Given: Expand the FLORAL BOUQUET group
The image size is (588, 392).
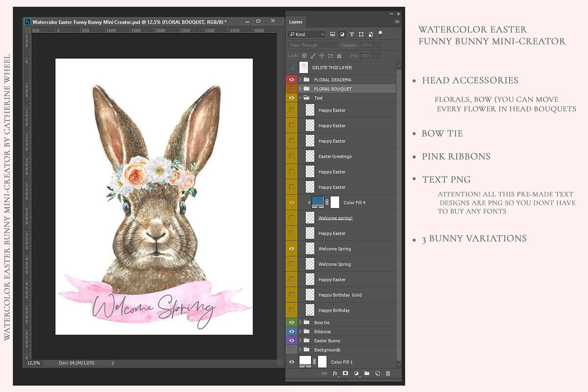Looking at the screenshot, I should coord(300,89).
